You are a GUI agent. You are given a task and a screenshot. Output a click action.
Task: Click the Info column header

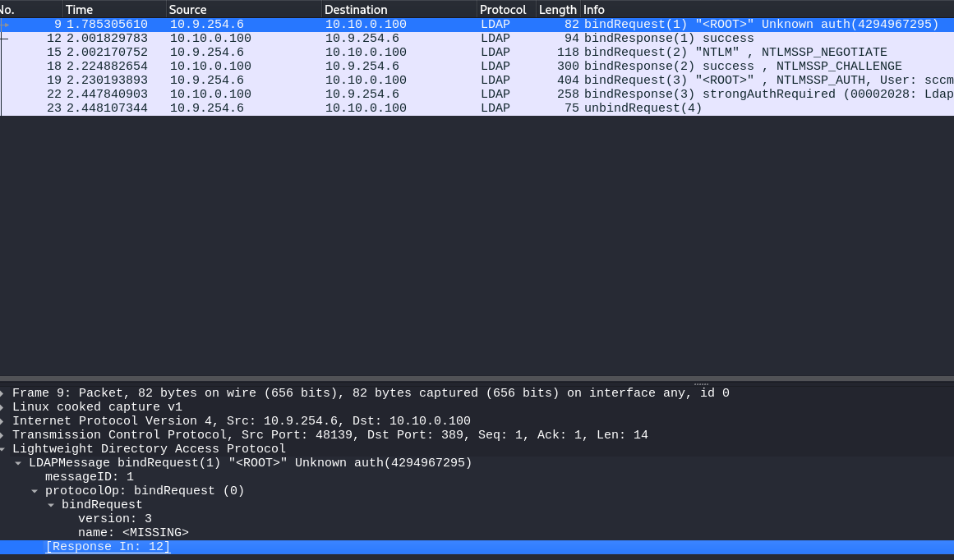[593, 10]
